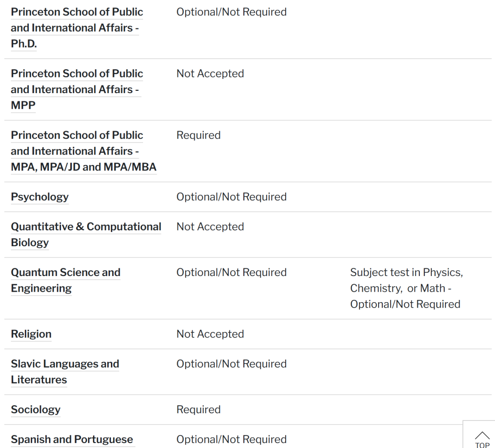This screenshot has height=448, width=495.
Task: Select the Religion program link
Action: pos(31,334)
